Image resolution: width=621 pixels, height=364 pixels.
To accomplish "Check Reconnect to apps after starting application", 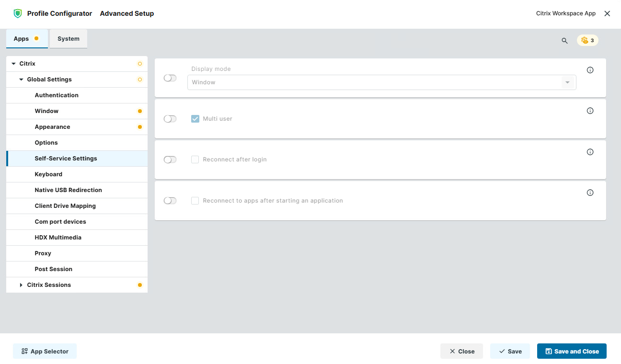I will click(195, 201).
